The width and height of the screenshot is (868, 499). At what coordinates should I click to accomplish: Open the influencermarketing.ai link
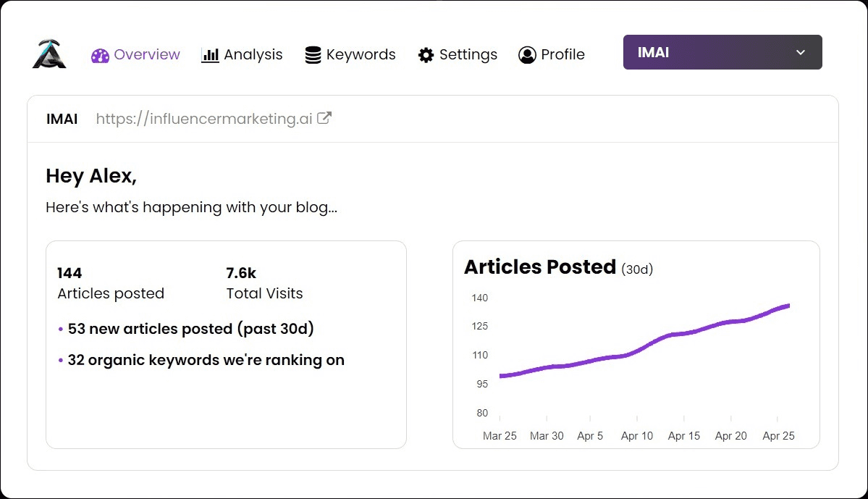[x=205, y=118]
